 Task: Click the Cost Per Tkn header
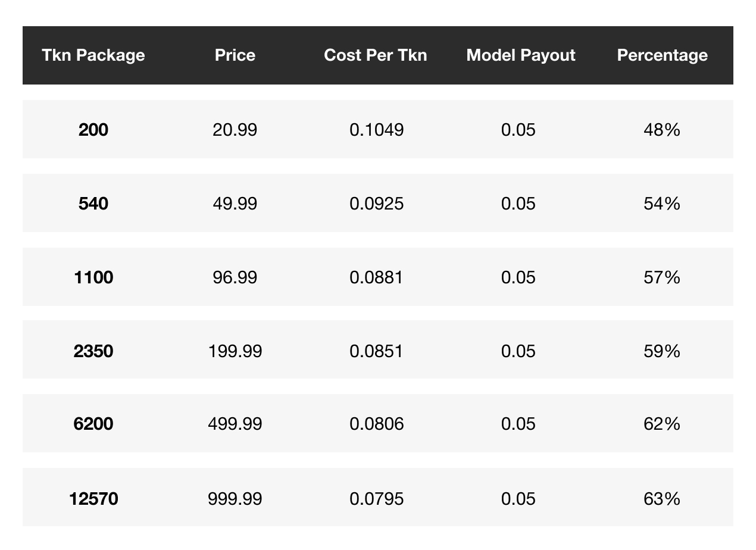coord(376,55)
